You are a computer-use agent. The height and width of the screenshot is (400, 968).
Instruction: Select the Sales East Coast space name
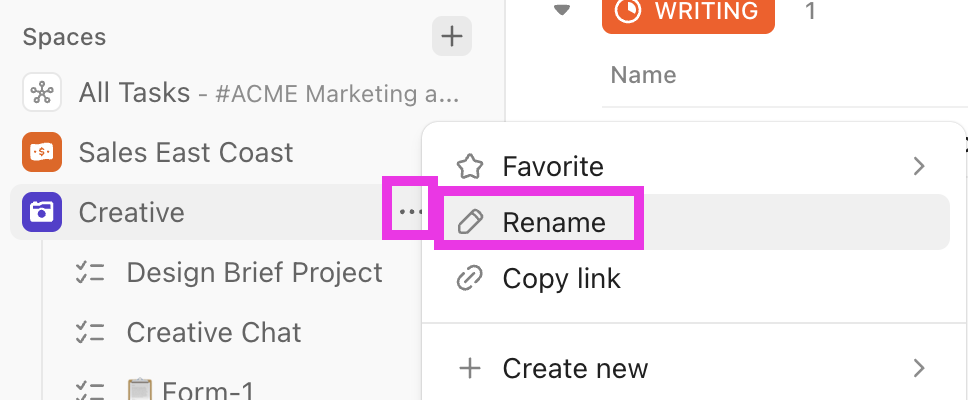point(186,153)
